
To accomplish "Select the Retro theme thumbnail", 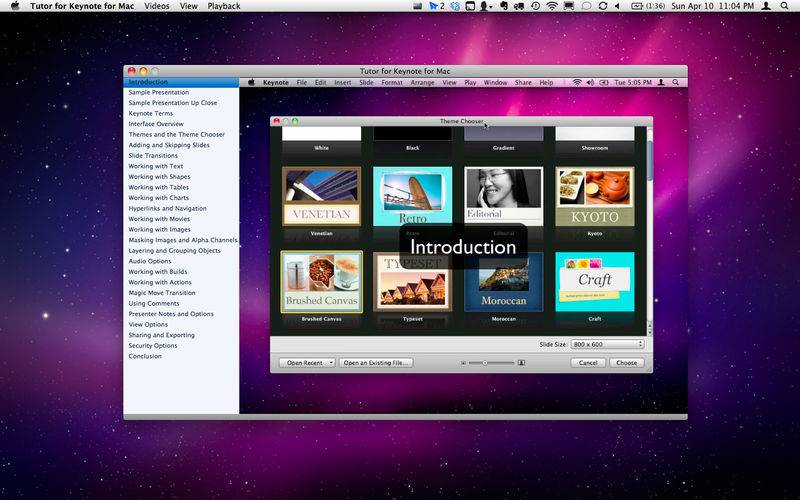I will point(412,196).
